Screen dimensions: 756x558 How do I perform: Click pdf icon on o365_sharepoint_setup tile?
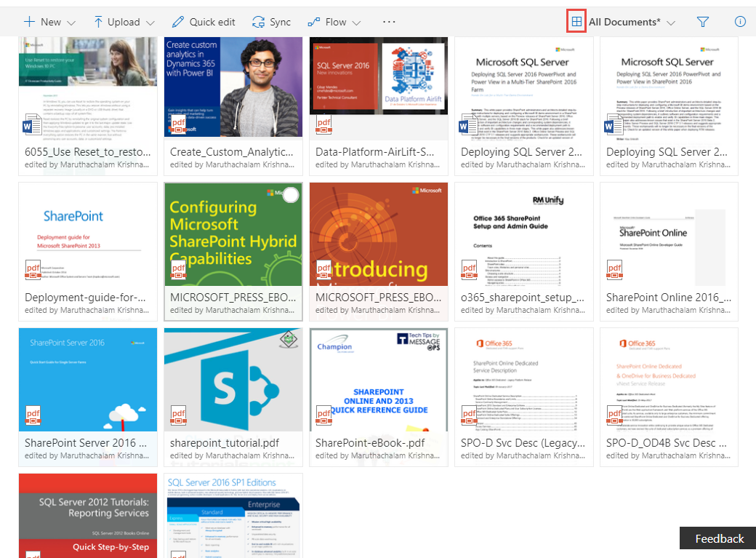469,270
